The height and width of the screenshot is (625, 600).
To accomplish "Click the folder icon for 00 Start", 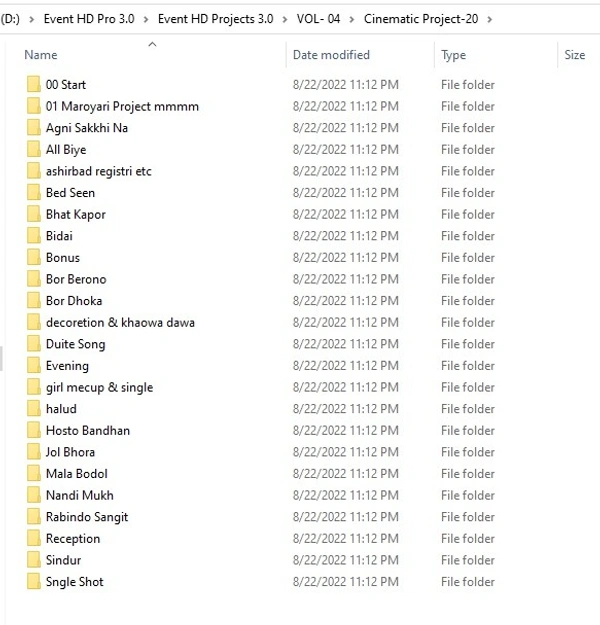I will (33, 85).
